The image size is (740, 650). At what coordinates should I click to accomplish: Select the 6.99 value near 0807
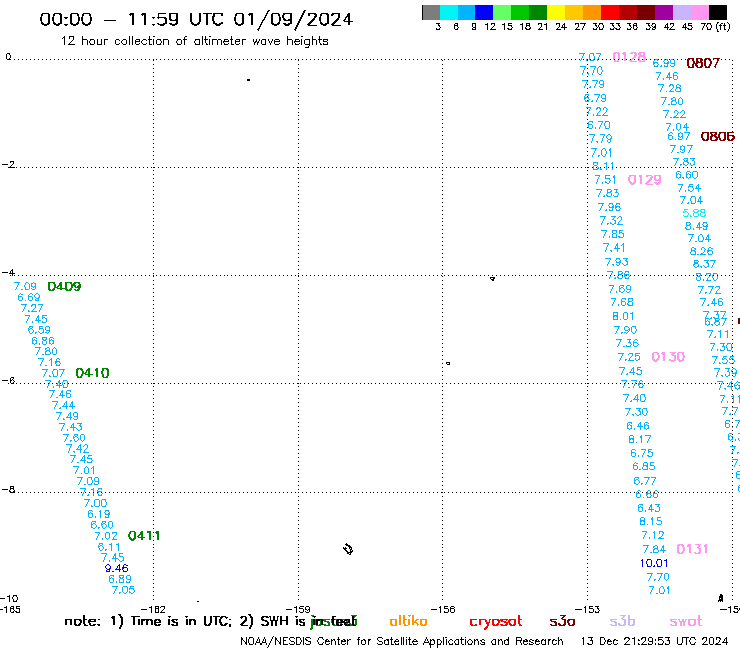coord(664,63)
